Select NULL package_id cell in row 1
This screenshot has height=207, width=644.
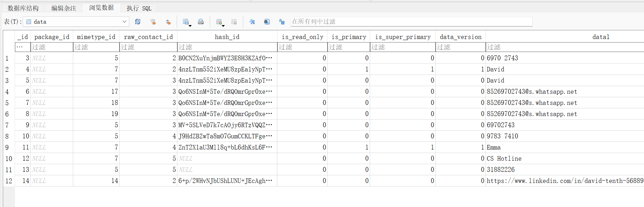[x=52, y=58]
